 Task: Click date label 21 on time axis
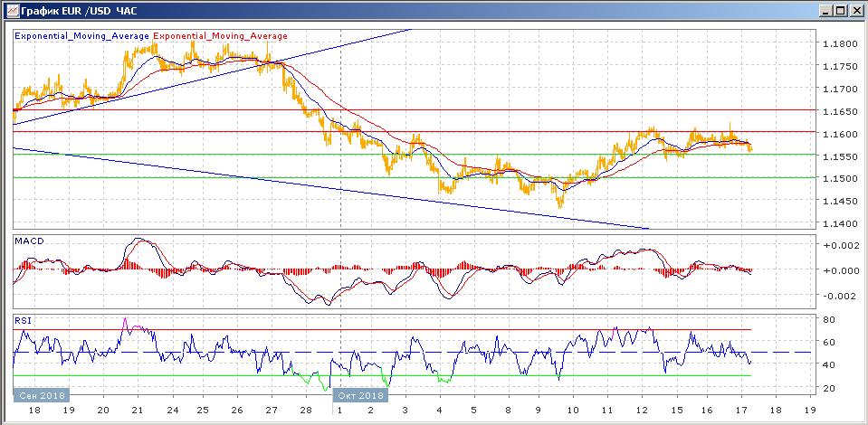pos(138,411)
